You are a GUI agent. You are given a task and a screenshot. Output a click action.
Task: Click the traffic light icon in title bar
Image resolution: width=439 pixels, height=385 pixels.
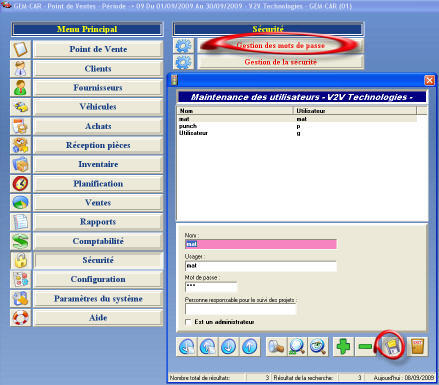tap(174, 80)
